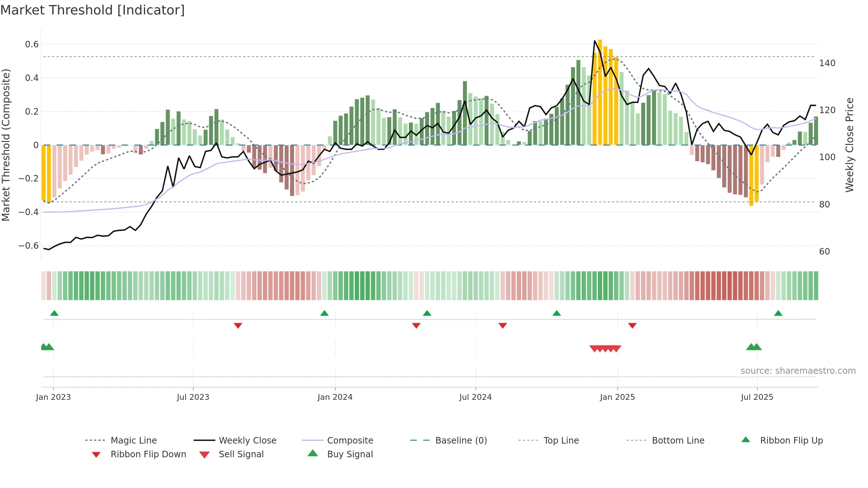This screenshot has width=868, height=488.
Task: Click the 80 price axis label
Action: (825, 205)
